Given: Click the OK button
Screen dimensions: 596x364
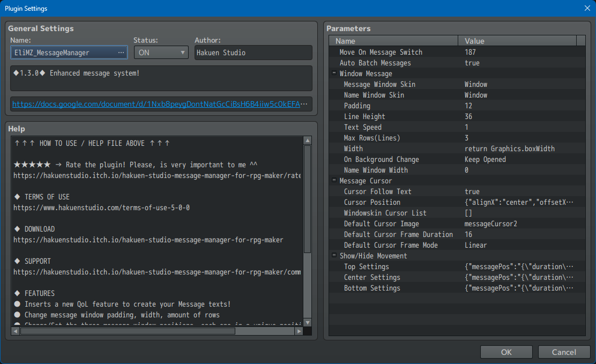Looking at the screenshot, I should point(506,352).
